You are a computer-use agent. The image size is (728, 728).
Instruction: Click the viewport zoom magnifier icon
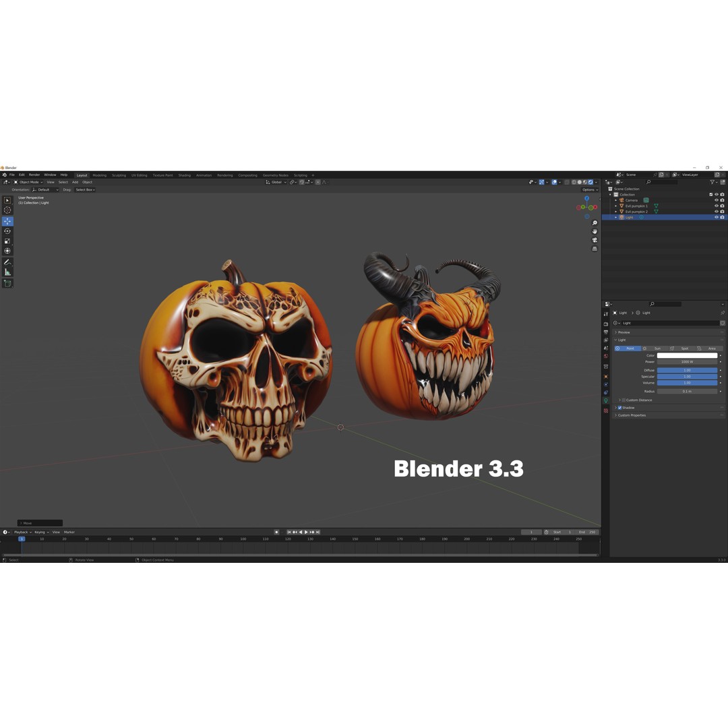click(x=595, y=223)
